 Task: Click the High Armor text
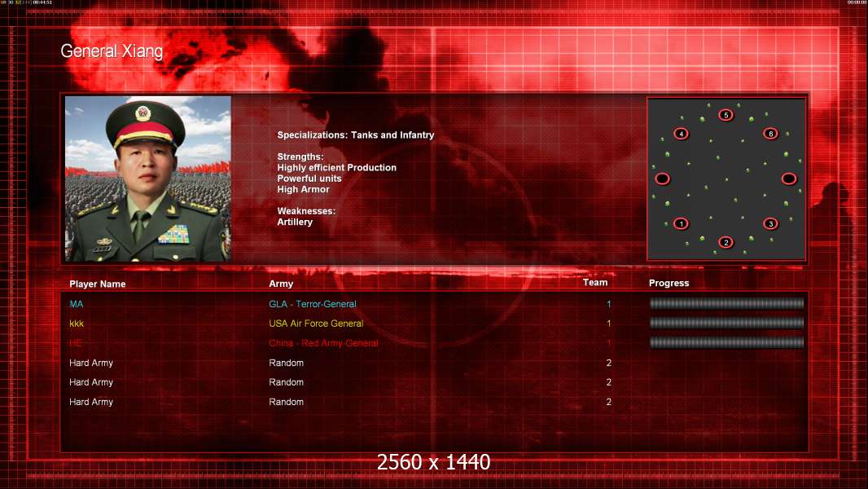(303, 189)
